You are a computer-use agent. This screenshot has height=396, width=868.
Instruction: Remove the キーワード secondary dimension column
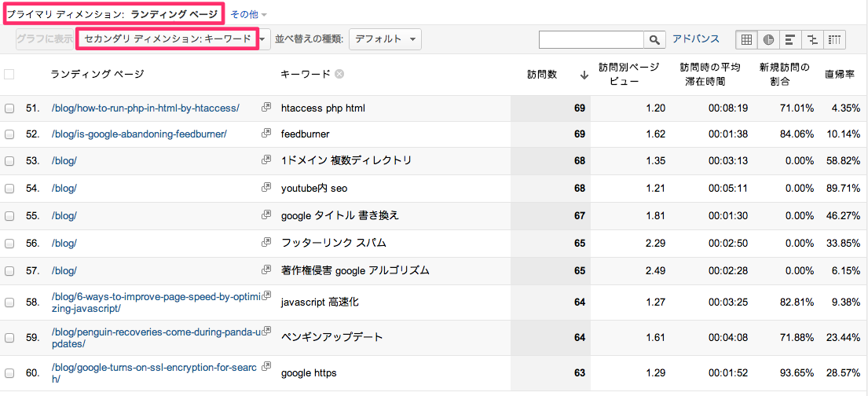tap(339, 74)
